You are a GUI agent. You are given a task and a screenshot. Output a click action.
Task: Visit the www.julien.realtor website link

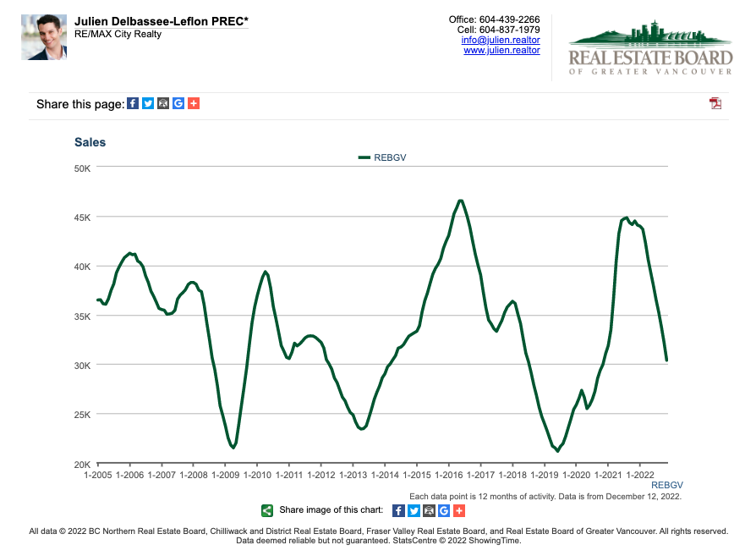(x=501, y=51)
